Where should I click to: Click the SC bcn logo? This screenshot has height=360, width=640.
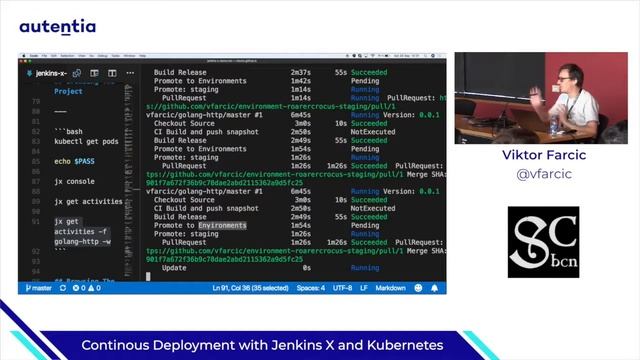point(543,242)
